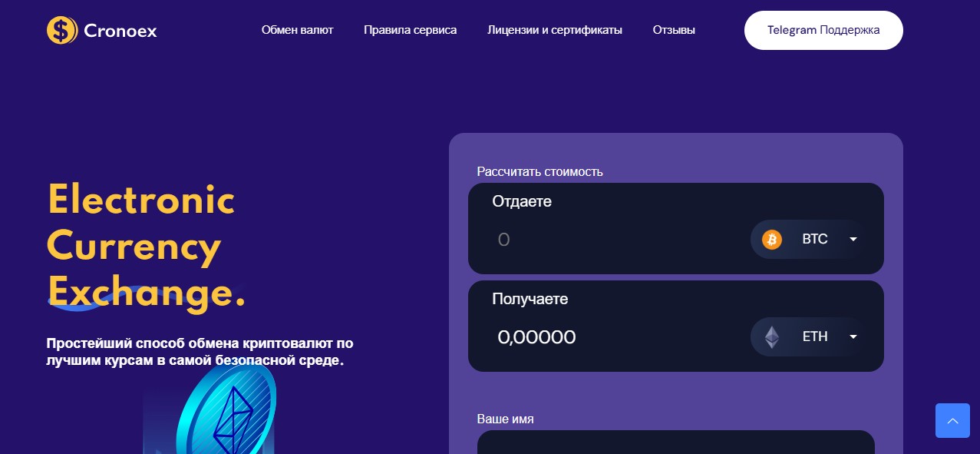Click the Ваше имя input field

tap(675, 444)
